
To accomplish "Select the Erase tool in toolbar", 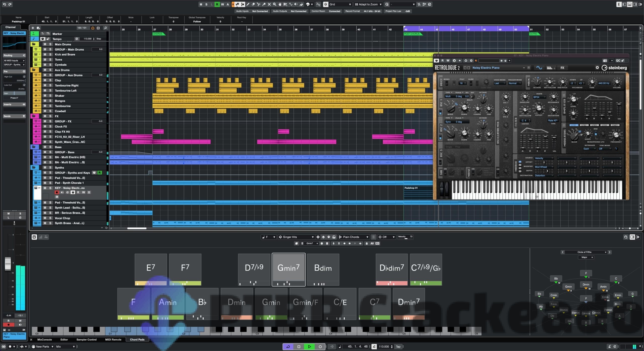I will [253, 4].
